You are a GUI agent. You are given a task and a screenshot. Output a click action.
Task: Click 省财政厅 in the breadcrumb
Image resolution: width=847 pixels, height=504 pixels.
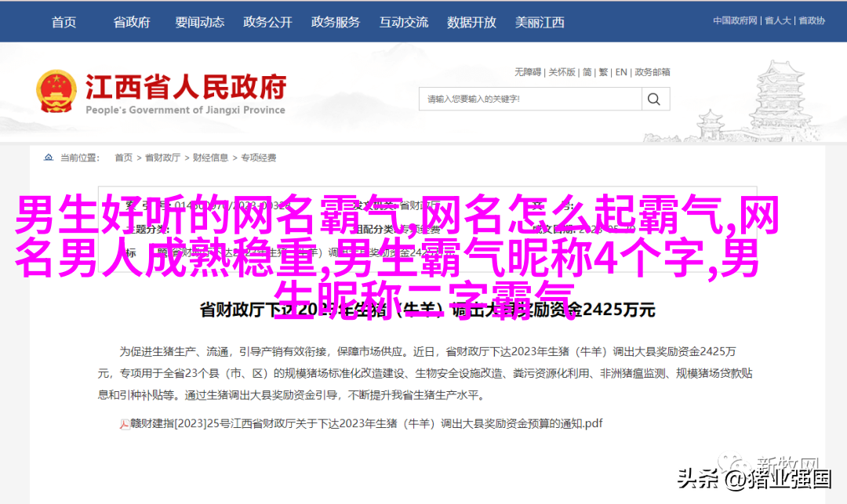pyautogui.click(x=162, y=158)
